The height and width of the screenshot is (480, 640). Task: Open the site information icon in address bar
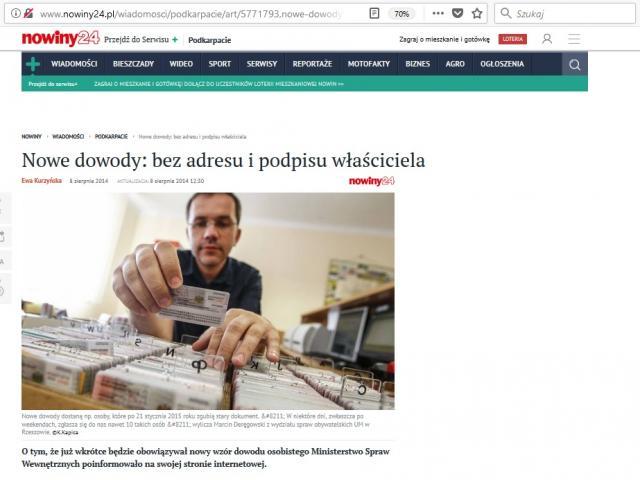pos(16,13)
